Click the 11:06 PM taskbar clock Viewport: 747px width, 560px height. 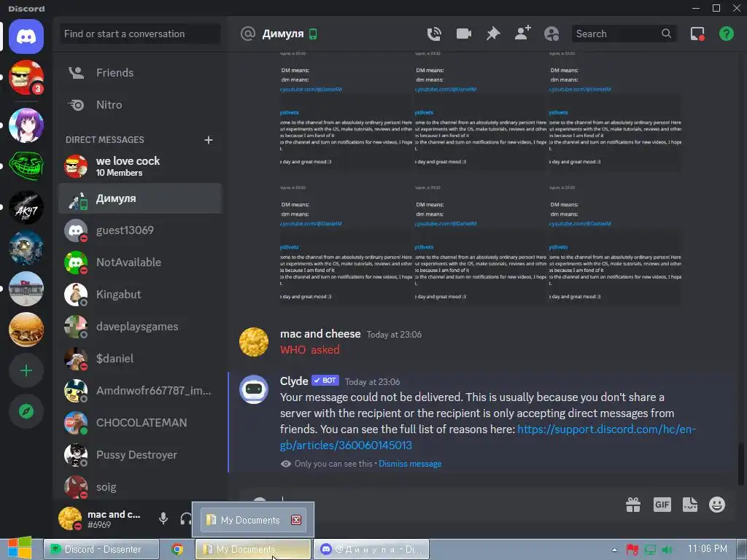click(708, 549)
